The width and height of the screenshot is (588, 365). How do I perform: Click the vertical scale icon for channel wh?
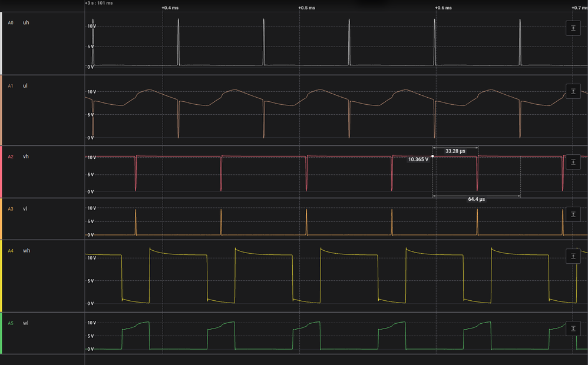click(573, 256)
